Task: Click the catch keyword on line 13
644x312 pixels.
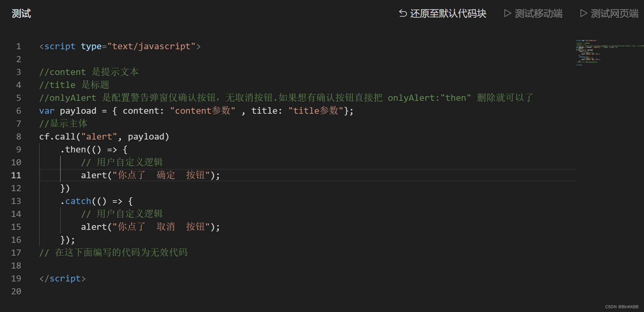Action: pos(78,201)
